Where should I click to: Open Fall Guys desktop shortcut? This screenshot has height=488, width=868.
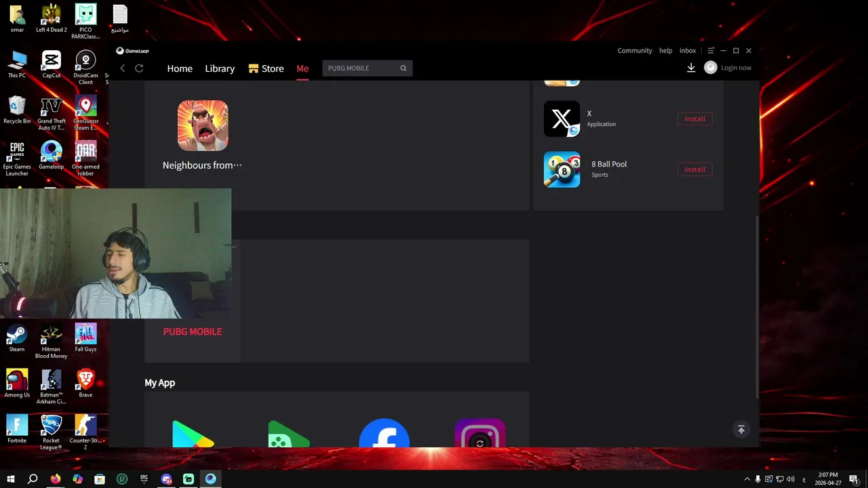85,338
